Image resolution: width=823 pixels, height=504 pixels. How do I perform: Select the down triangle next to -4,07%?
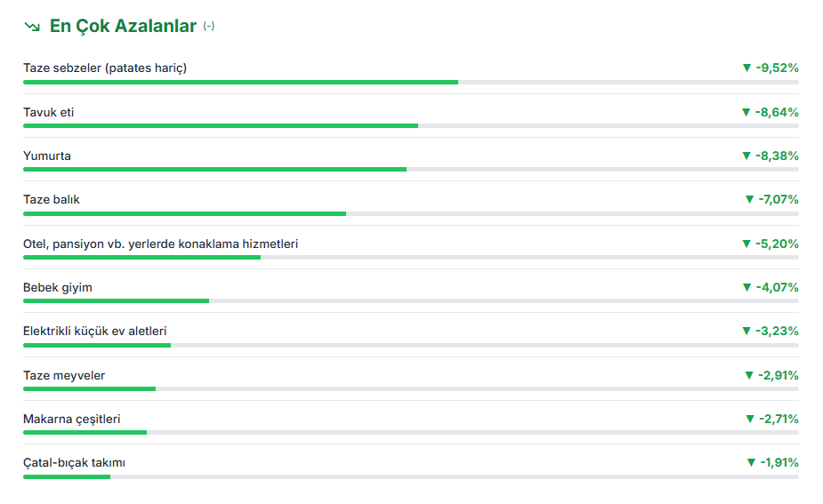(746, 287)
